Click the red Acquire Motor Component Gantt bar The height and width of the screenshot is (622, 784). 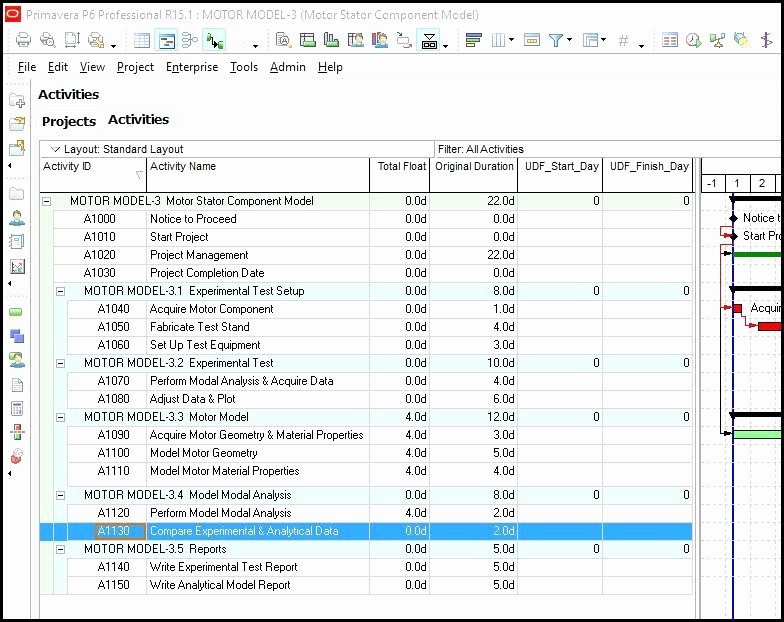point(738,309)
